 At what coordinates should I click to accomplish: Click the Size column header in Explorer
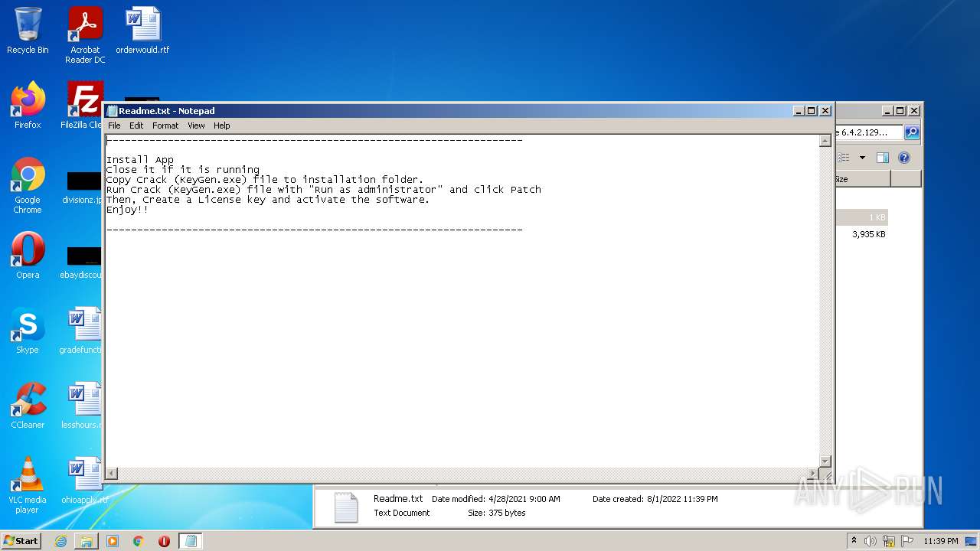(x=863, y=179)
